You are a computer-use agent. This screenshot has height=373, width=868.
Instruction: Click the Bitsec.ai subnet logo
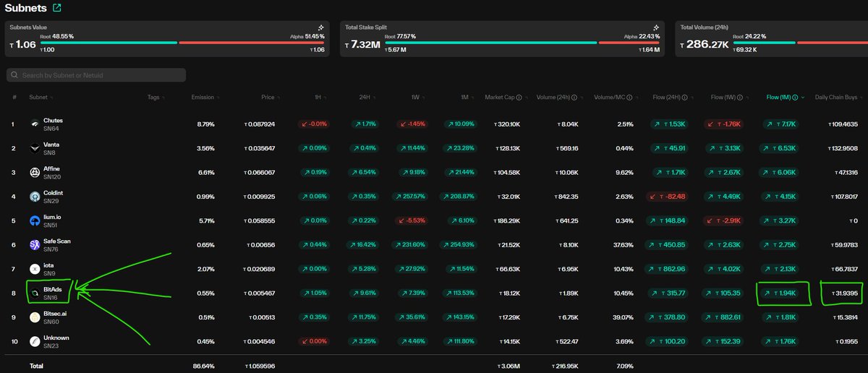pyautogui.click(x=35, y=317)
